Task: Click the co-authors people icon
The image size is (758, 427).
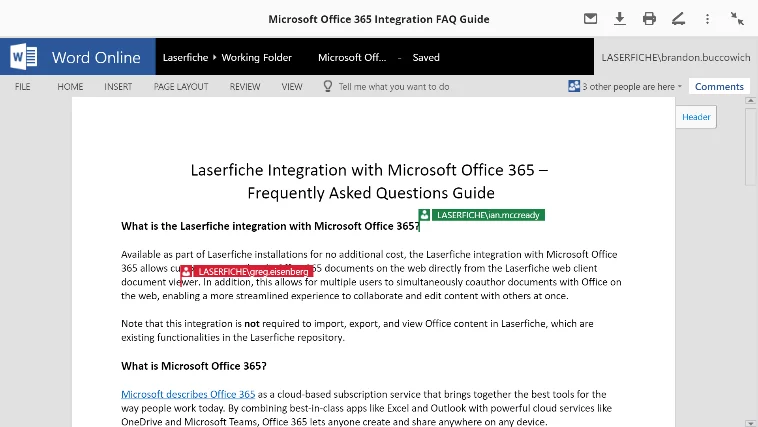Action: 574,86
